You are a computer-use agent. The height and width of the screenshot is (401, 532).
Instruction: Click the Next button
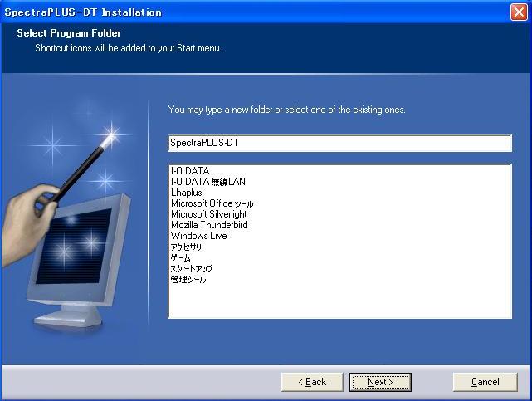point(380,382)
